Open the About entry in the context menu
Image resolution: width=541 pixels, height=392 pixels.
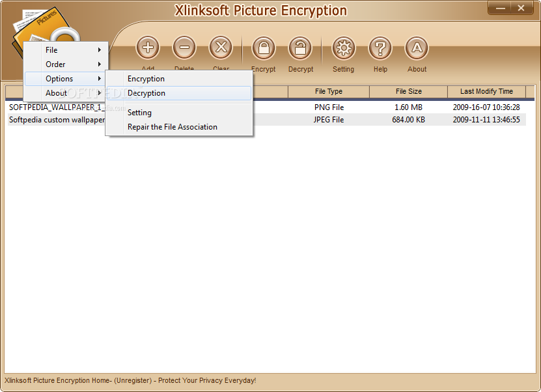coord(65,93)
